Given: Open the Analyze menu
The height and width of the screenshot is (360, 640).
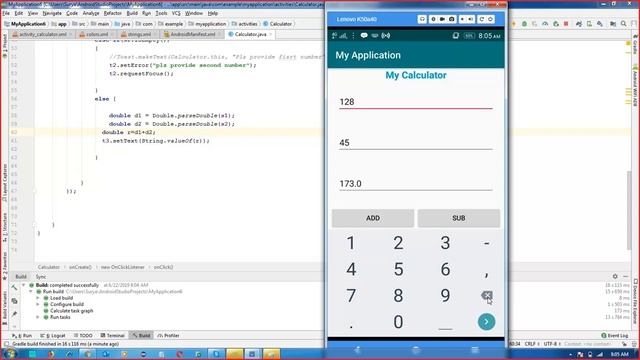Looking at the screenshot, I should (x=91, y=13).
